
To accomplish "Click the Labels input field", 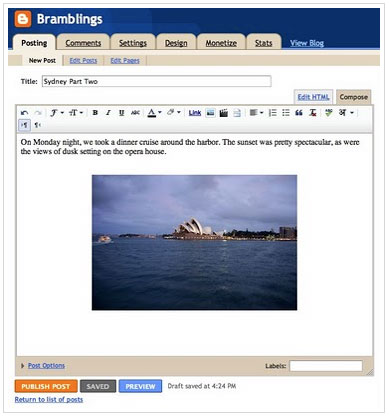I will point(326,366).
